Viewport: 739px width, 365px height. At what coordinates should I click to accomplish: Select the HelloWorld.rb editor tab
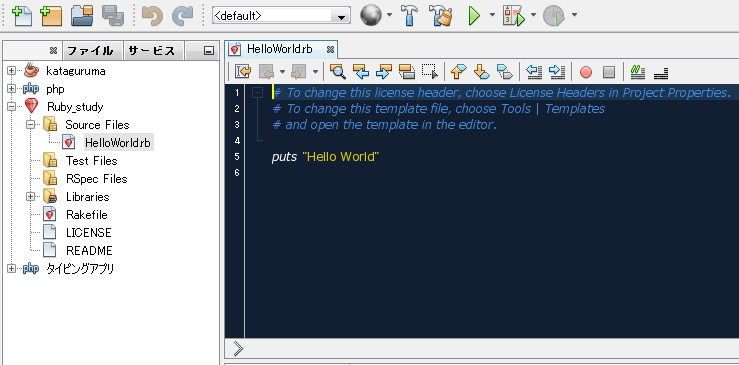pos(279,49)
